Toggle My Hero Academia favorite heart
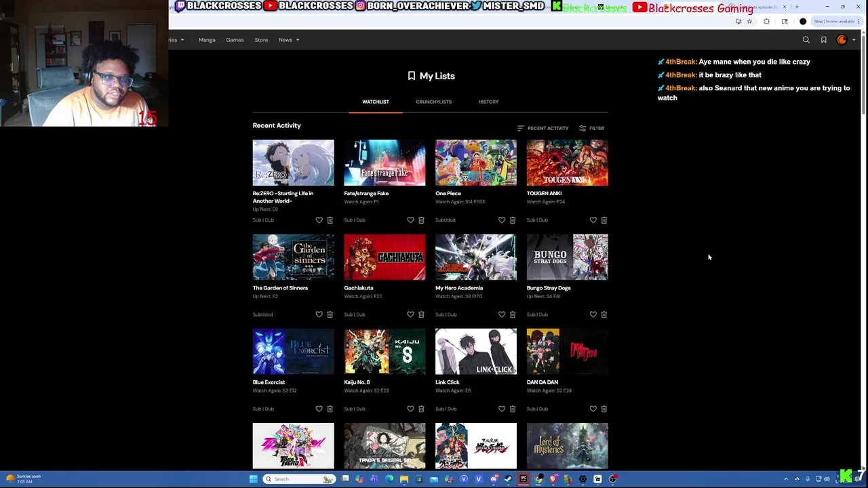 (x=502, y=314)
